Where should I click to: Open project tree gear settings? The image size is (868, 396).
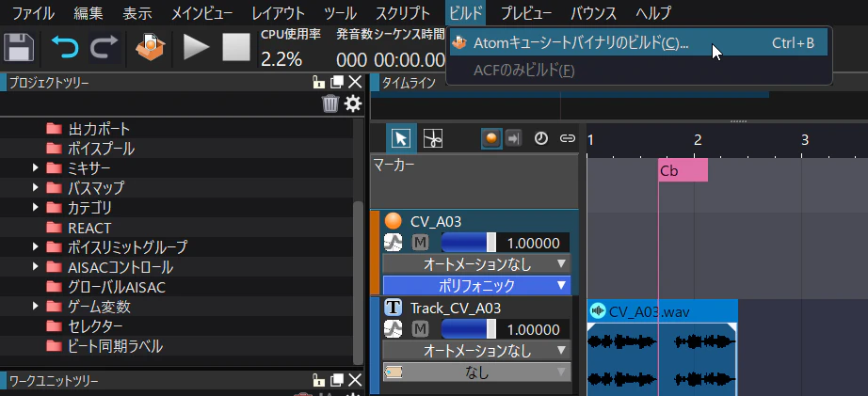tap(353, 103)
